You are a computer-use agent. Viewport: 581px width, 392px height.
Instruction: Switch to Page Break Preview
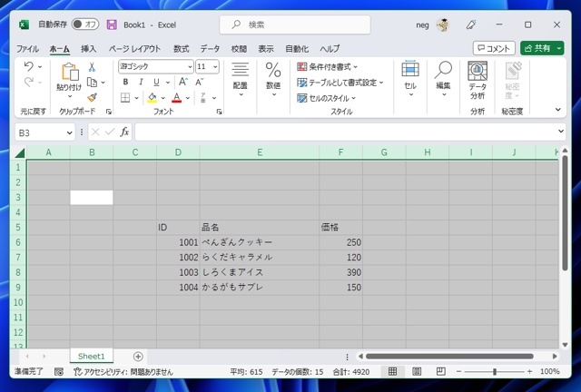(440, 371)
